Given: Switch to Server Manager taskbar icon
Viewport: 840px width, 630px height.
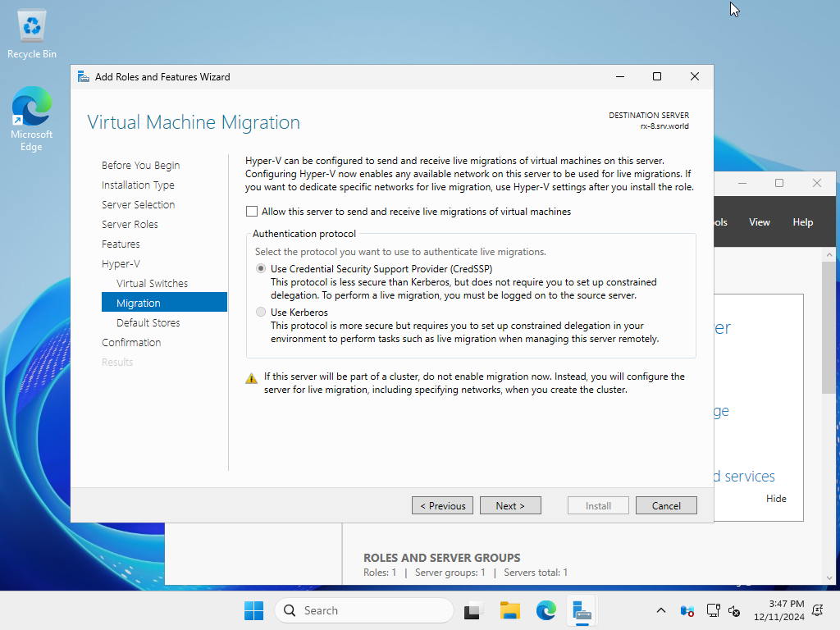Looking at the screenshot, I should point(582,610).
